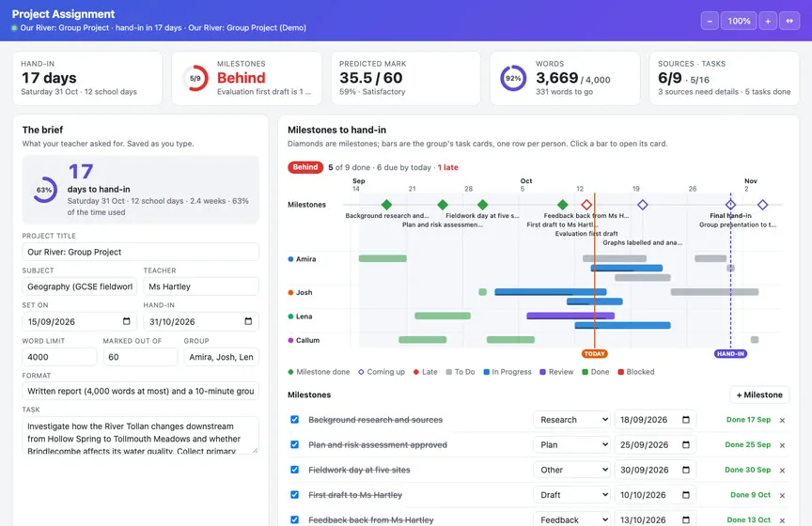
Task: Edit the Subject field
Action: coord(80,286)
